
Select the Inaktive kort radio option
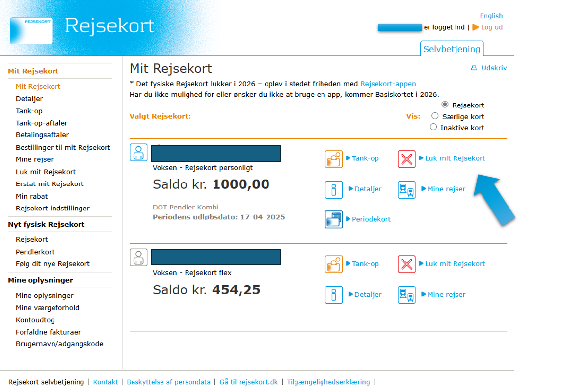[x=433, y=127]
